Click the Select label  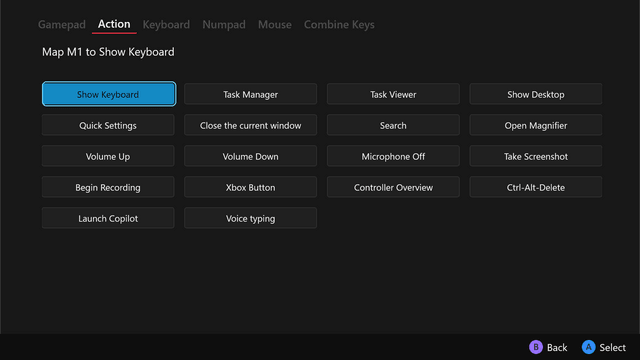pyautogui.click(x=612, y=347)
